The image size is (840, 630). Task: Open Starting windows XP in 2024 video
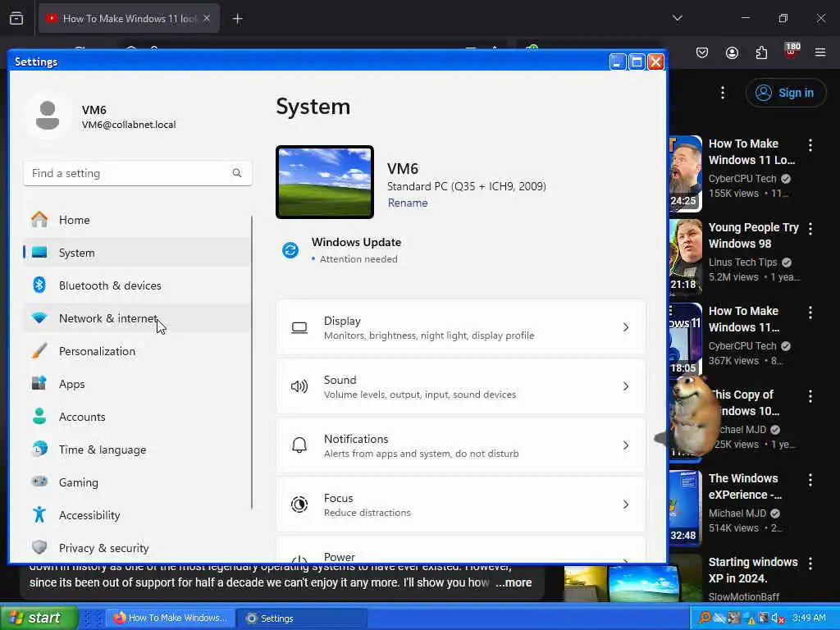(x=753, y=569)
